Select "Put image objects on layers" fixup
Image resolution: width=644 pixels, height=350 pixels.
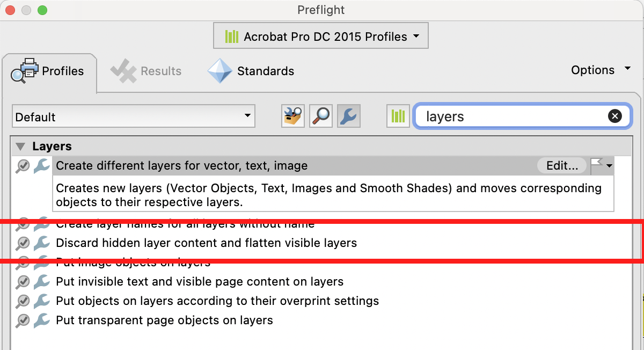(133, 262)
